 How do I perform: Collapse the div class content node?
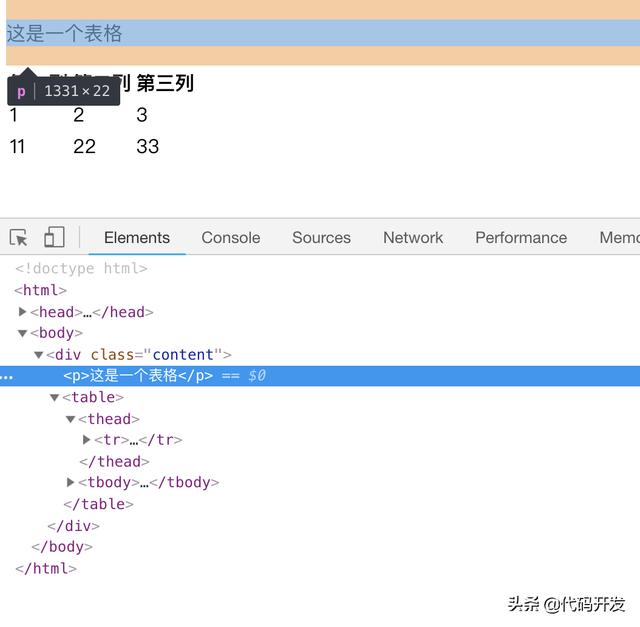(x=39, y=355)
